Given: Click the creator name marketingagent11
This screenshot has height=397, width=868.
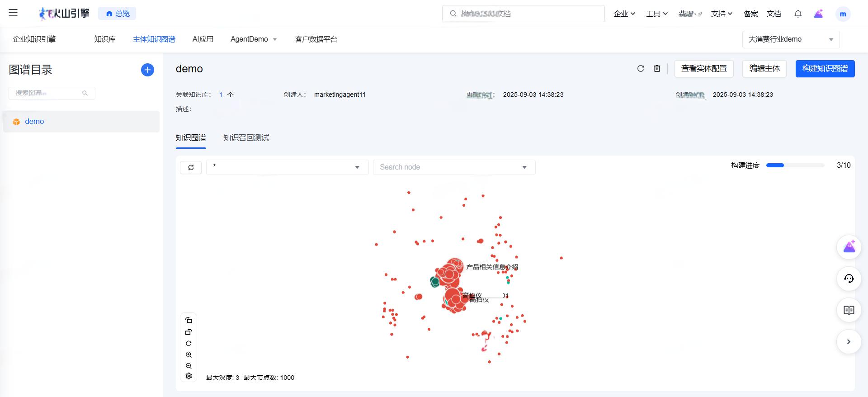Looking at the screenshot, I should click(340, 95).
